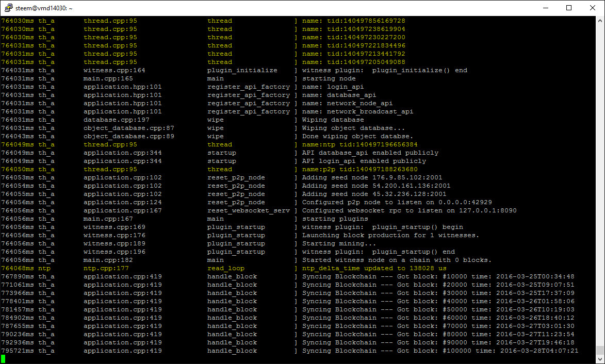The height and width of the screenshot is (364, 605).
Task: Click the 'starting plugins' message
Action: (335, 219)
